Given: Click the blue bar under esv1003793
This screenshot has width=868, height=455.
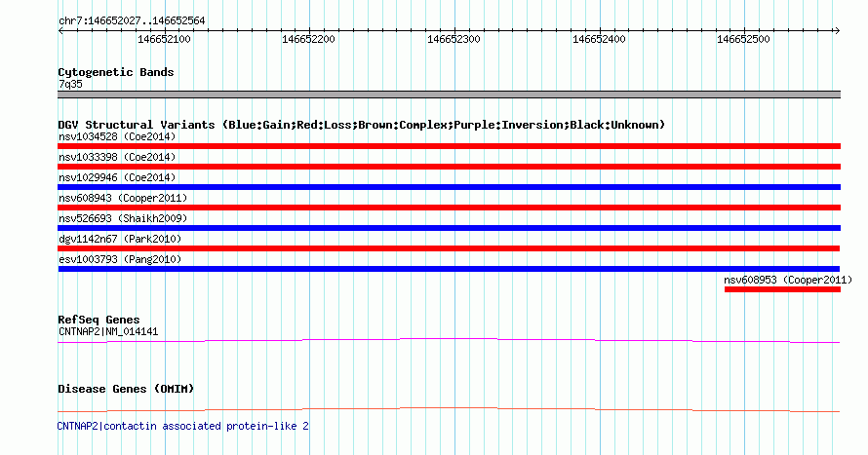Looking at the screenshot, I should click(x=449, y=269).
